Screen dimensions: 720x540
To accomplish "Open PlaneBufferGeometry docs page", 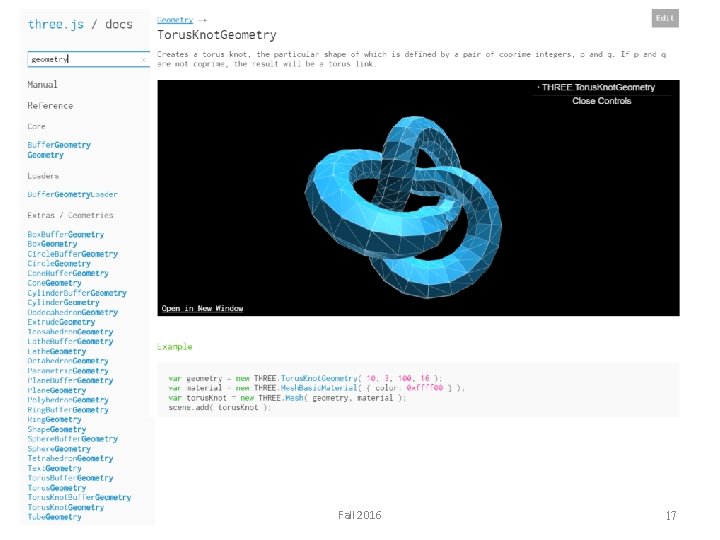I will 70,381.
